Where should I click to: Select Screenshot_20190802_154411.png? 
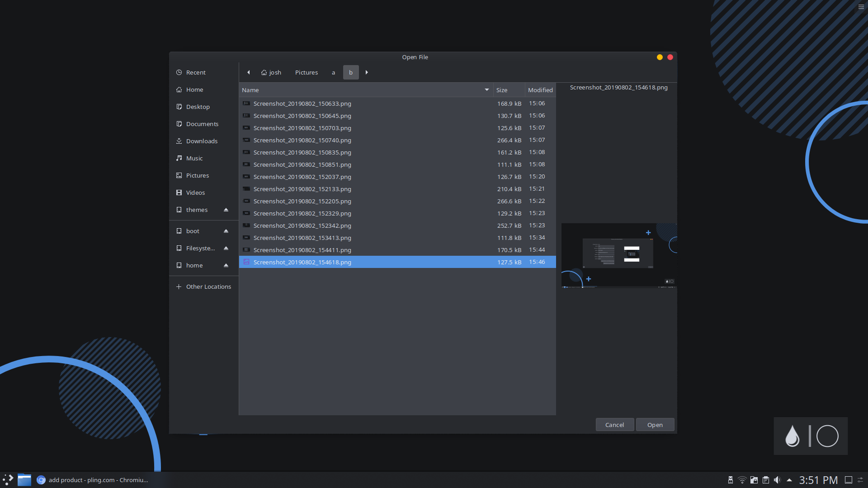(x=397, y=250)
